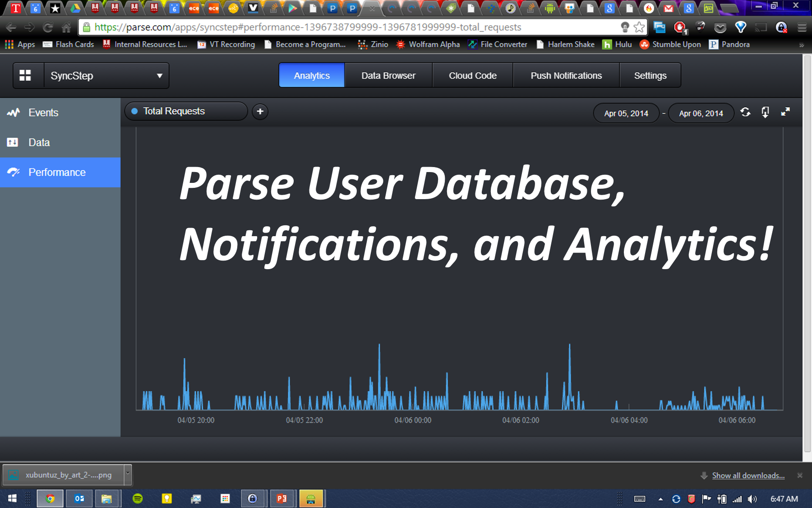The image size is (812, 508).
Task: Show the hidden bookmarks overflow chevron
Action: coord(802,45)
